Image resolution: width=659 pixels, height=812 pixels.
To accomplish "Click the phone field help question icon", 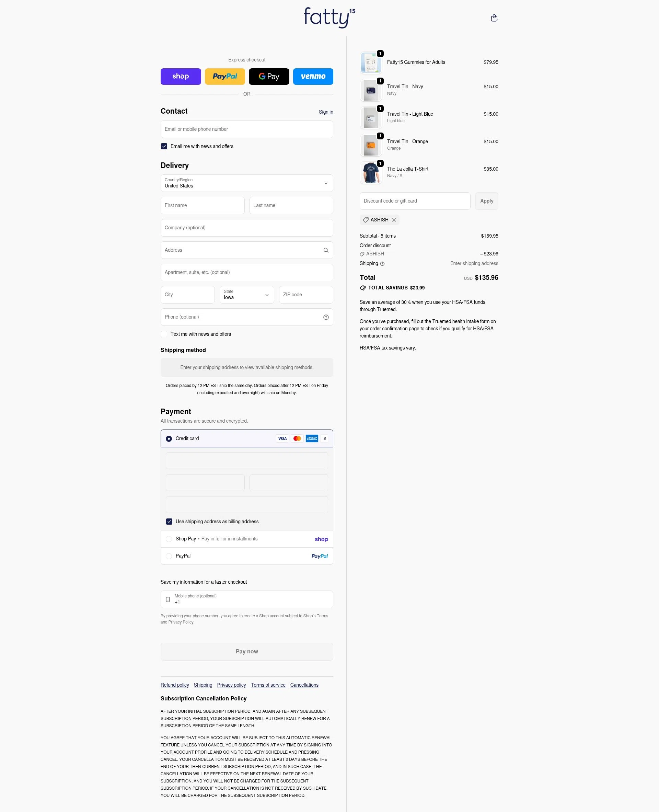I will click(326, 317).
